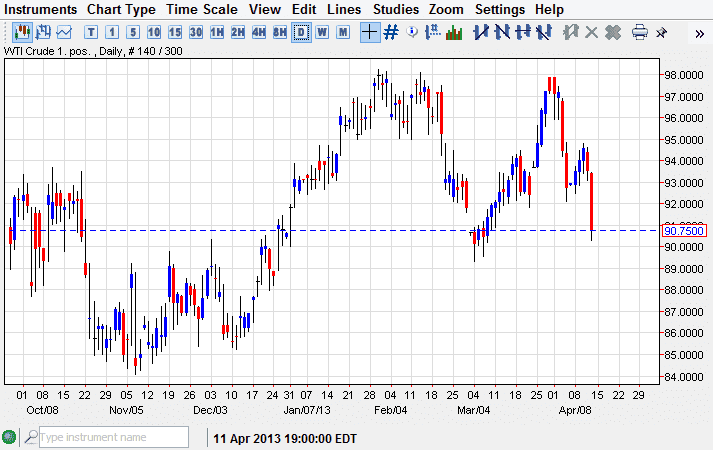Open the Edit menu
This screenshot has width=713, height=450.
click(x=304, y=9)
